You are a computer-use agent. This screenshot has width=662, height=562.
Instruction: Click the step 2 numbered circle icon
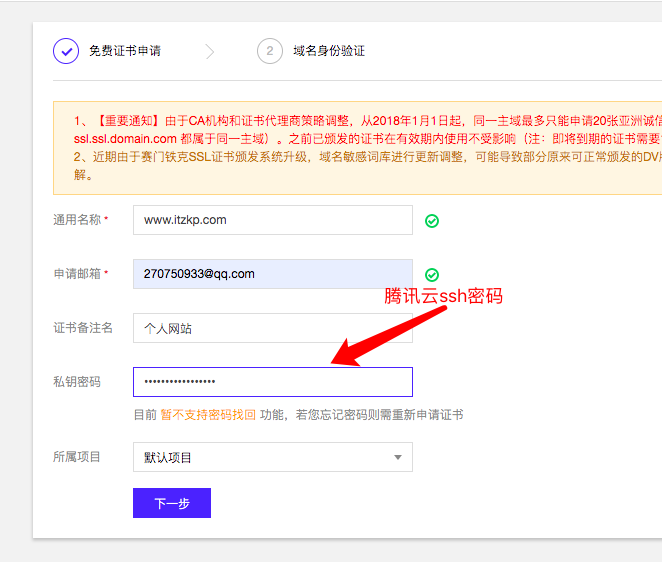pyautogui.click(x=269, y=51)
